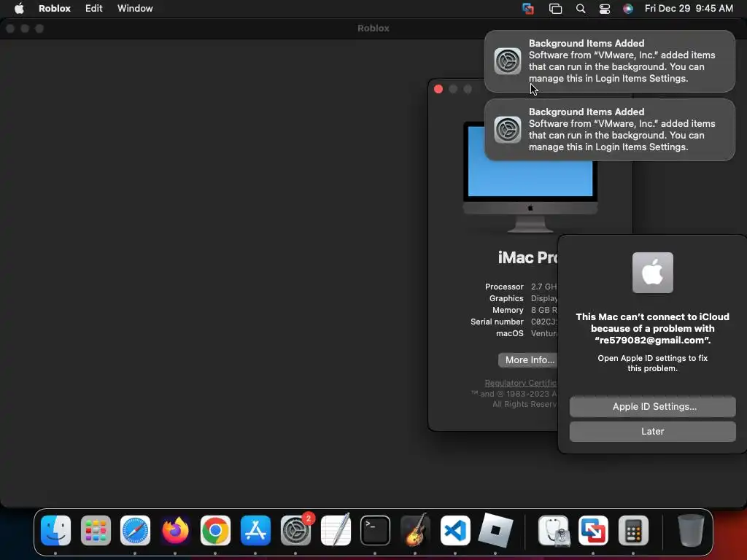The image size is (747, 560).
Task: Open Calculator from the Dock
Action: click(x=633, y=530)
